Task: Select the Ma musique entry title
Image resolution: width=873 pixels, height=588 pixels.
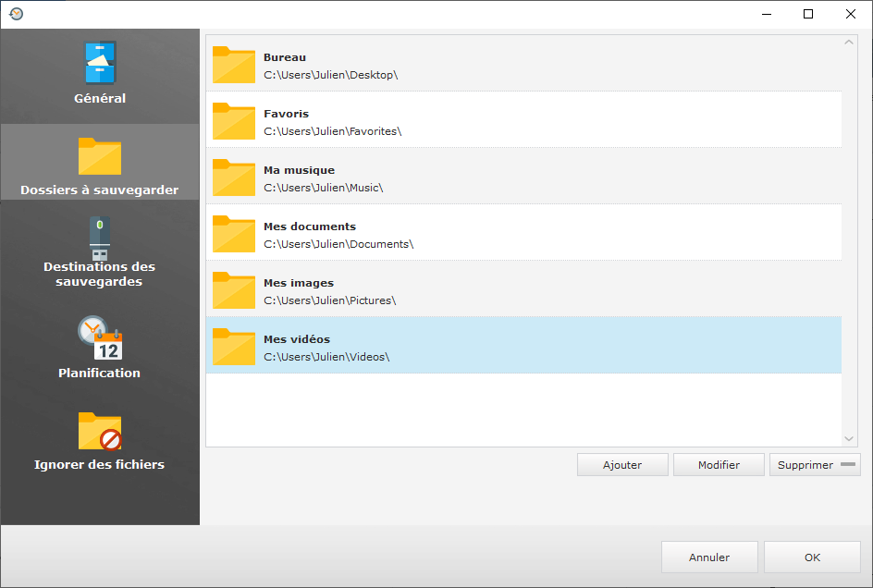Action: coord(299,170)
